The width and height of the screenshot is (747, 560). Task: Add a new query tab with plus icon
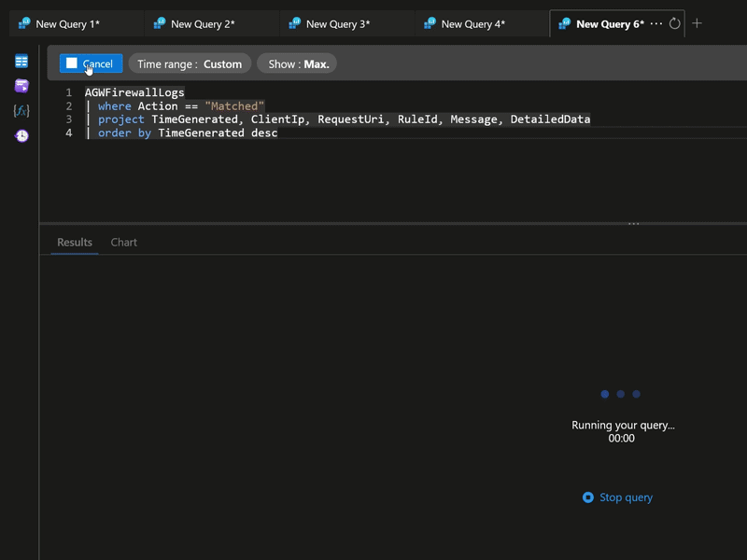pos(697,23)
